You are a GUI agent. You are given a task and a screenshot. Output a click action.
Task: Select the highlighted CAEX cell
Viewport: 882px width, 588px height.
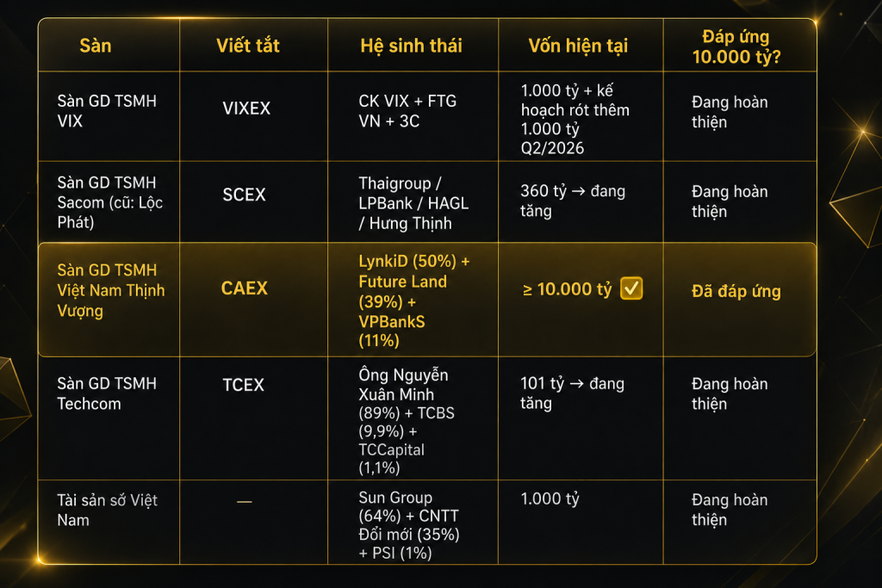(244, 288)
